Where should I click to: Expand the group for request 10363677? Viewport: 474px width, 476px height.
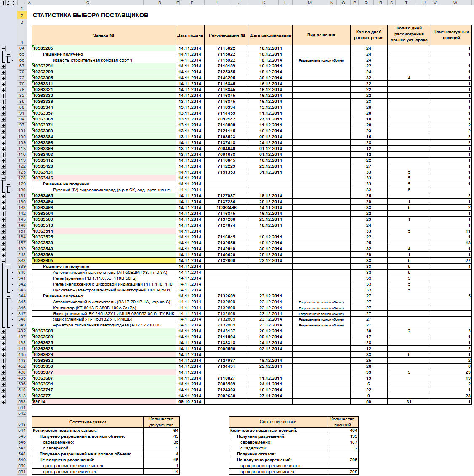point(3,372)
